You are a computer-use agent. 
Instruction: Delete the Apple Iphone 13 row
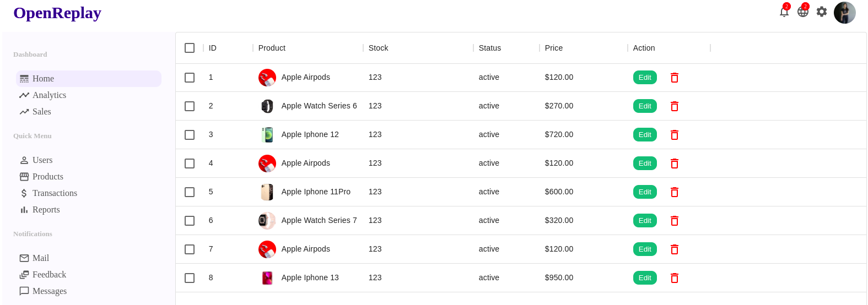click(x=674, y=278)
